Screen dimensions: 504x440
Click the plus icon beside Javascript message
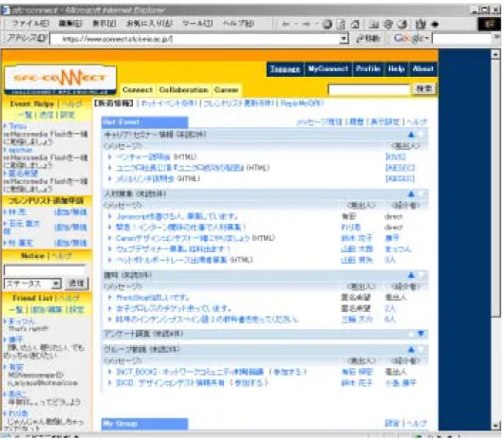tap(110, 216)
